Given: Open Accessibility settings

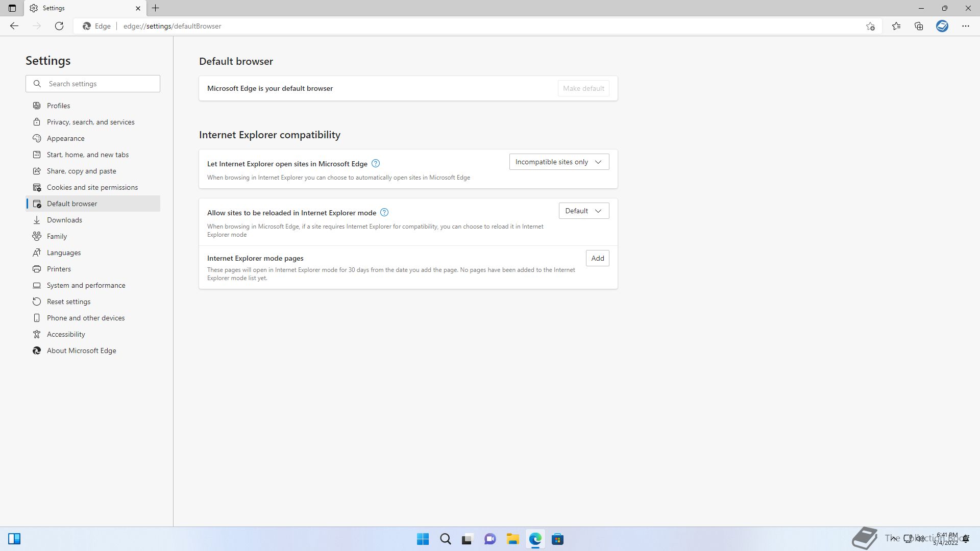Looking at the screenshot, I should click(93, 334).
